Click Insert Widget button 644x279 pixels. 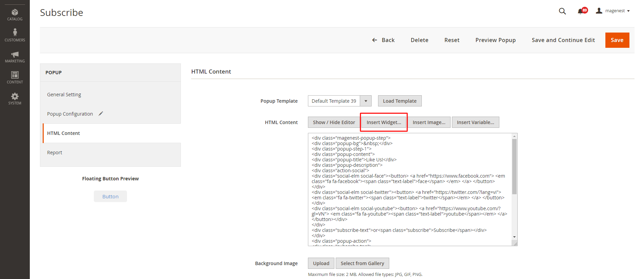pyautogui.click(x=383, y=122)
